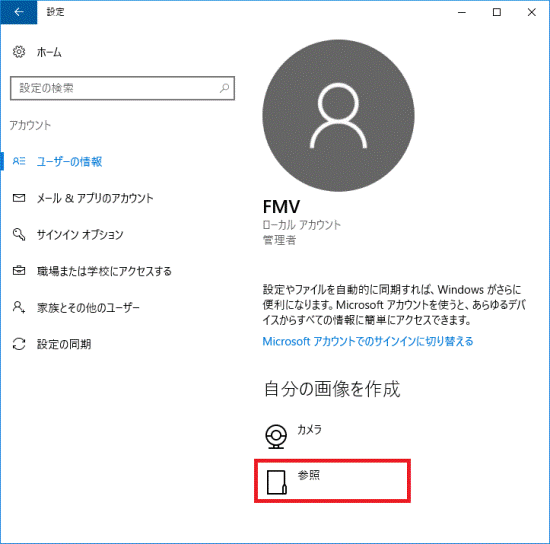This screenshot has height=544, width=550.
Task: Click the sync arrows icon
Action: [x=19, y=344]
